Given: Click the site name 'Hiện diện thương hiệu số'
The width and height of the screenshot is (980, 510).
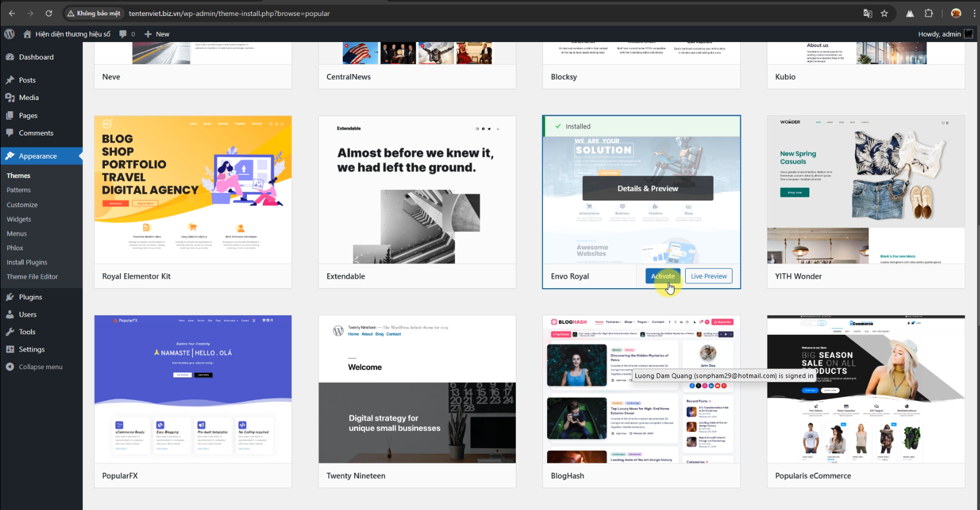Looking at the screenshot, I should [x=73, y=34].
